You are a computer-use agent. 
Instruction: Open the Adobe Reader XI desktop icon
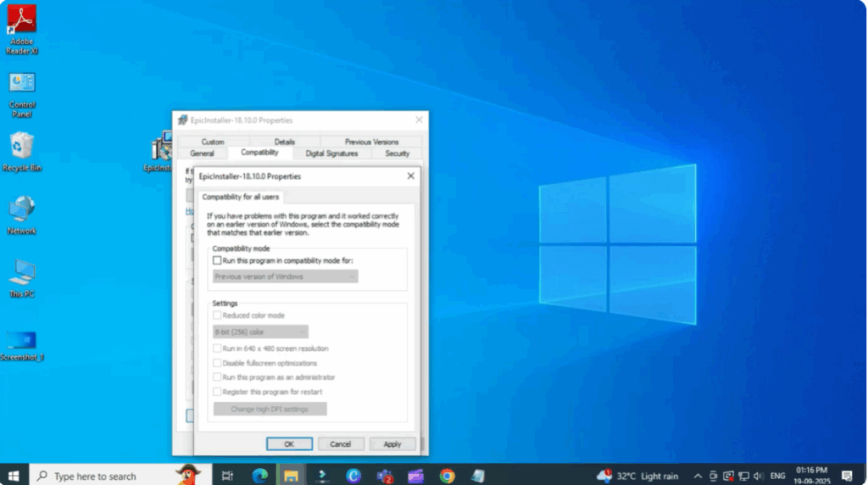(x=21, y=29)
